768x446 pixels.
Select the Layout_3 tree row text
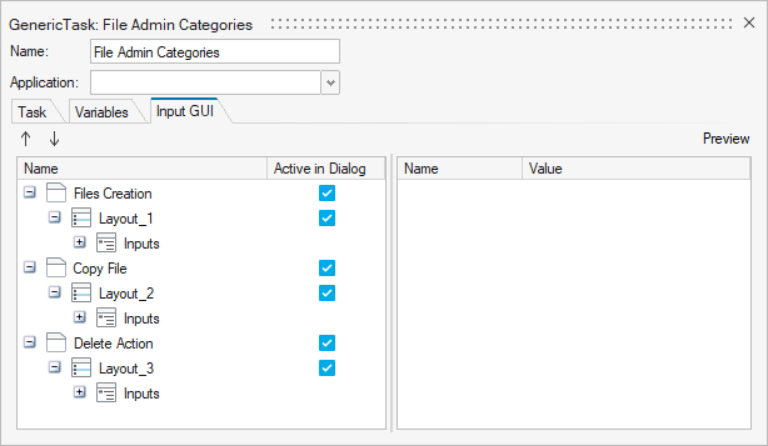click(x=126, y=368)
